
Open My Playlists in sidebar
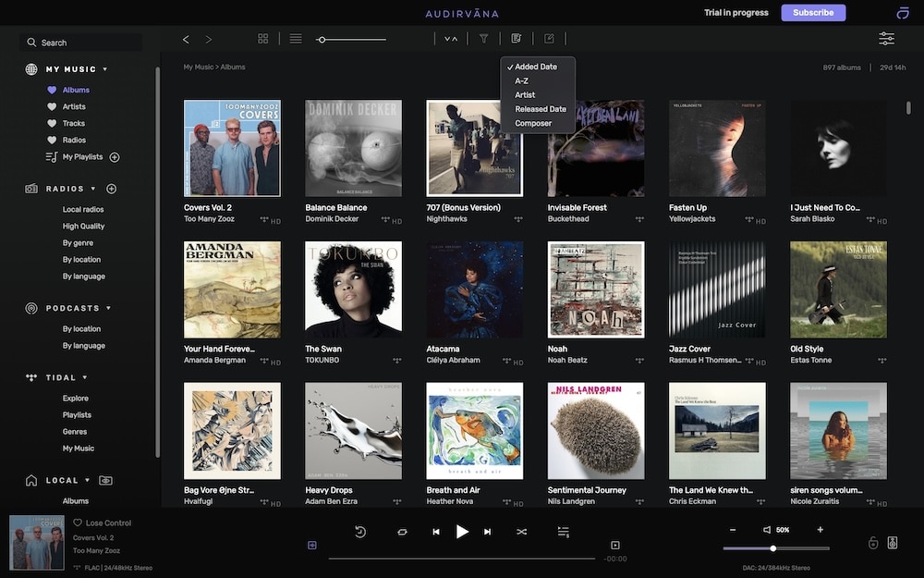[x=82, y=157]
